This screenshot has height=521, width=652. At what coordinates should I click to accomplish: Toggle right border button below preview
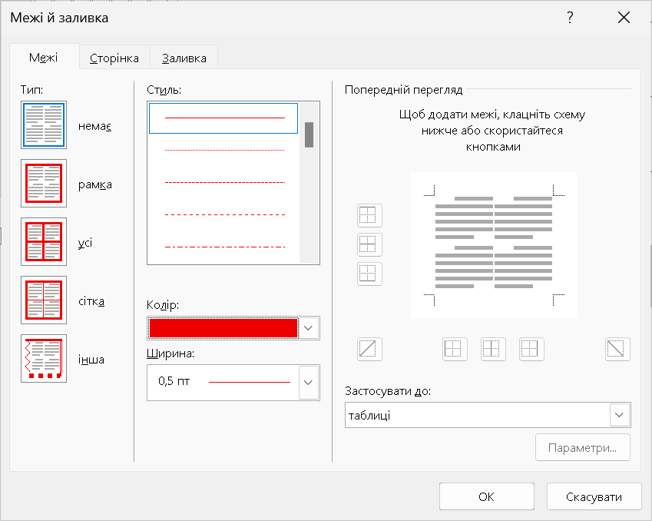[531, 349]
